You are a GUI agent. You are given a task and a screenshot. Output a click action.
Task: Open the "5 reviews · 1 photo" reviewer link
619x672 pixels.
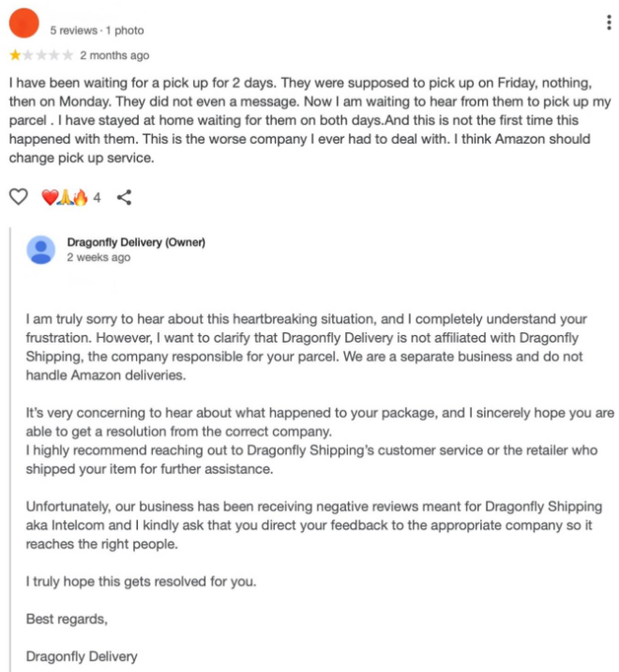tap(97, 31)
